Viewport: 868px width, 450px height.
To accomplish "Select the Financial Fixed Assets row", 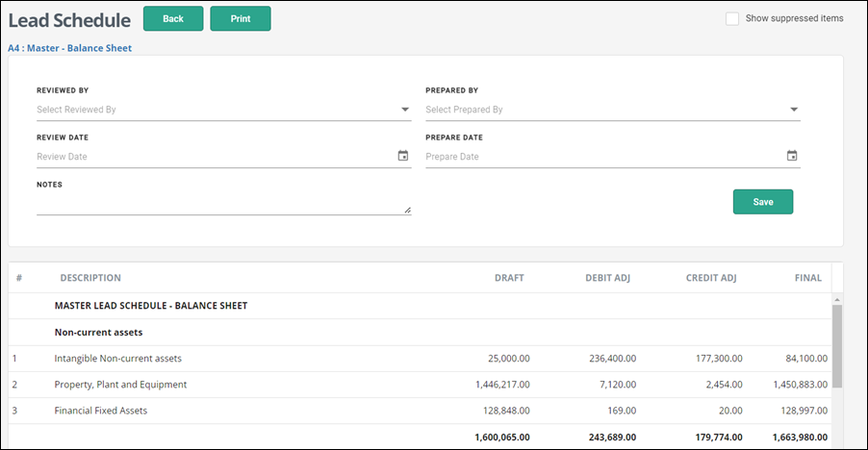I will 420,411.
